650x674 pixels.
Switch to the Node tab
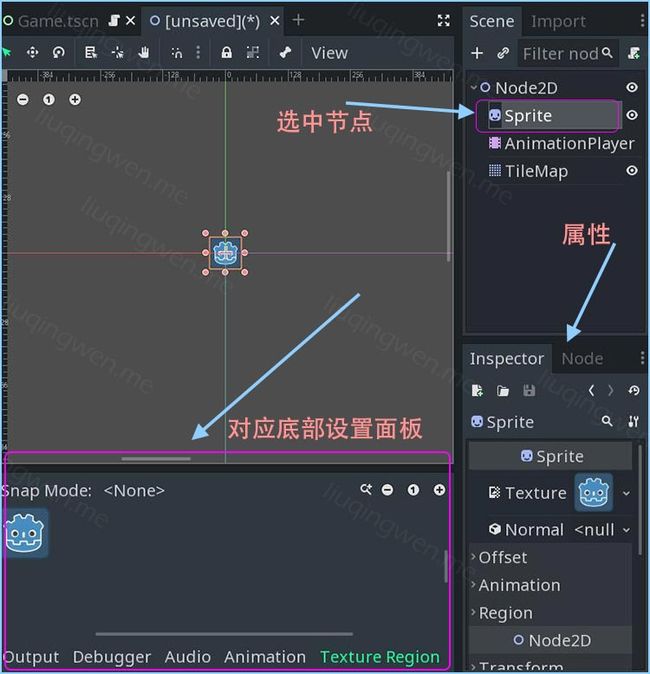pos(582,358)
